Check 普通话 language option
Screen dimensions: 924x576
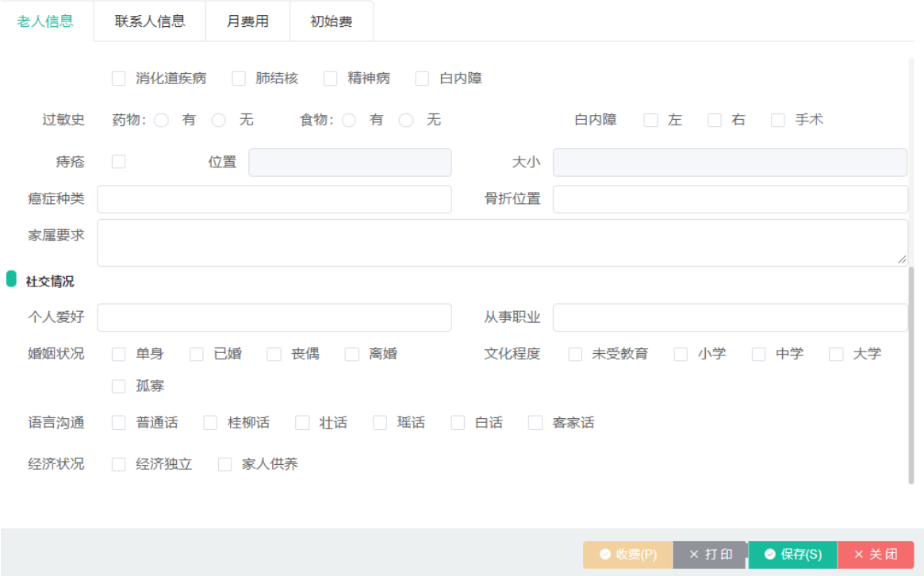coord(118,423)
